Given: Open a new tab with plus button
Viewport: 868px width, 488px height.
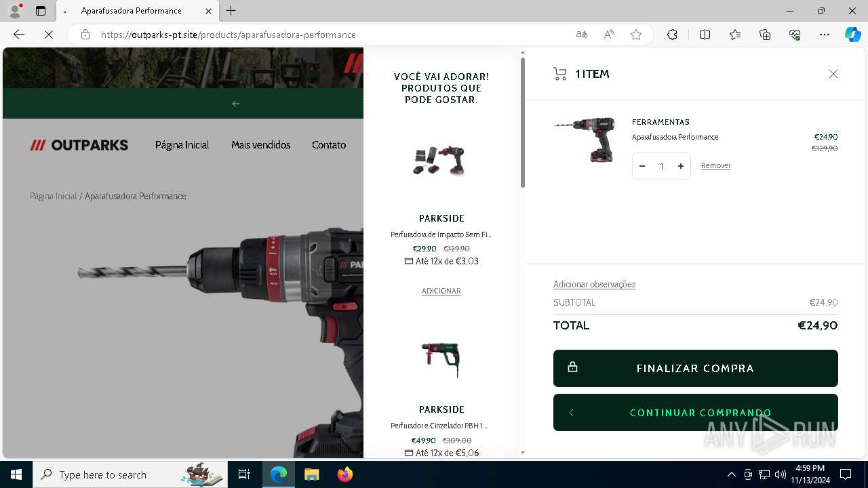Looking at the screenshot, I should 231,11.
